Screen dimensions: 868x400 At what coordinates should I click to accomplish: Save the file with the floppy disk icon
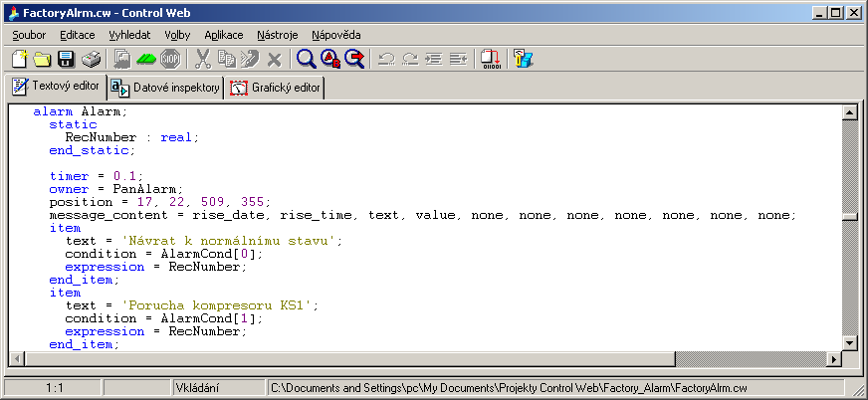[x=67, y=59]
